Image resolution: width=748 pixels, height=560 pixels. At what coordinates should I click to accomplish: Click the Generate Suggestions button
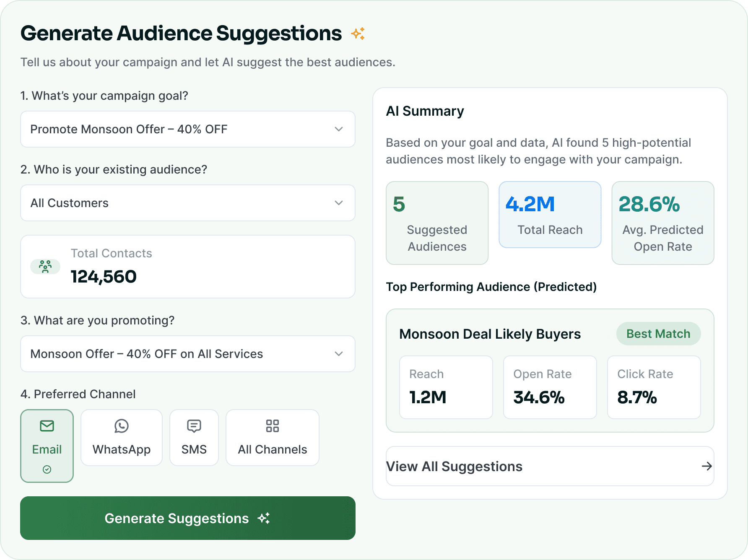click(x=188, y=518)
